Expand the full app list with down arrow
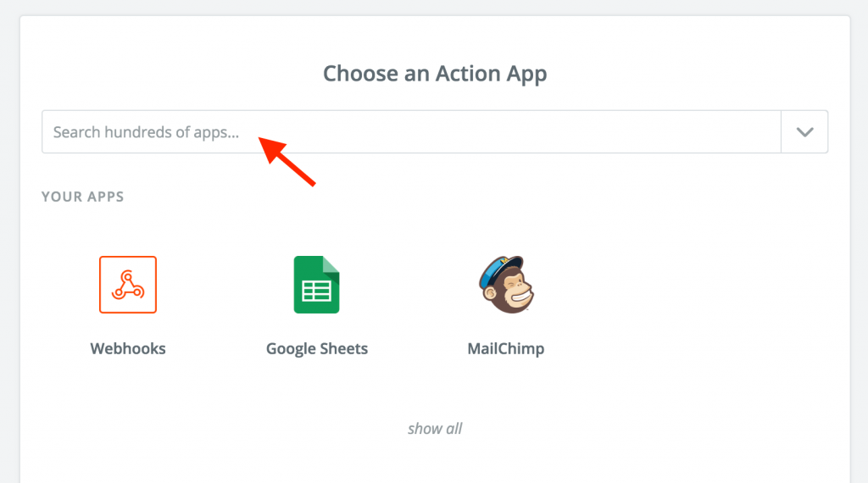 [x=804, y=131]
